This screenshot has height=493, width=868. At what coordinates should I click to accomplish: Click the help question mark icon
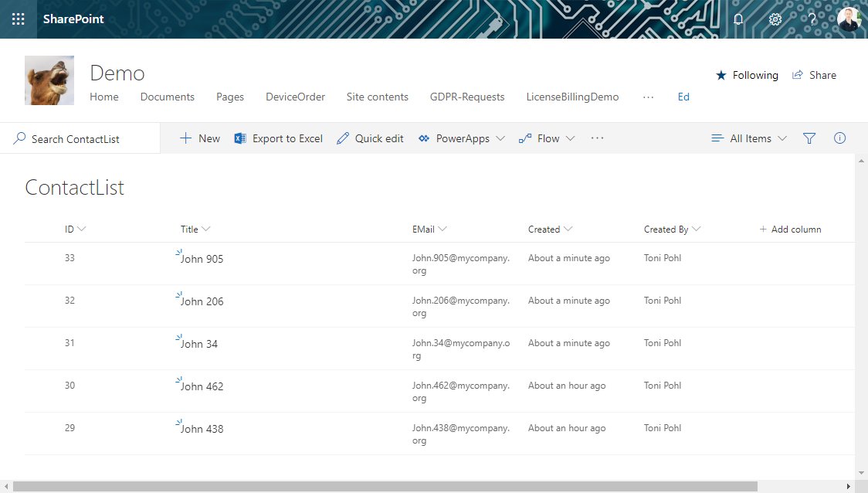[812, 19]
